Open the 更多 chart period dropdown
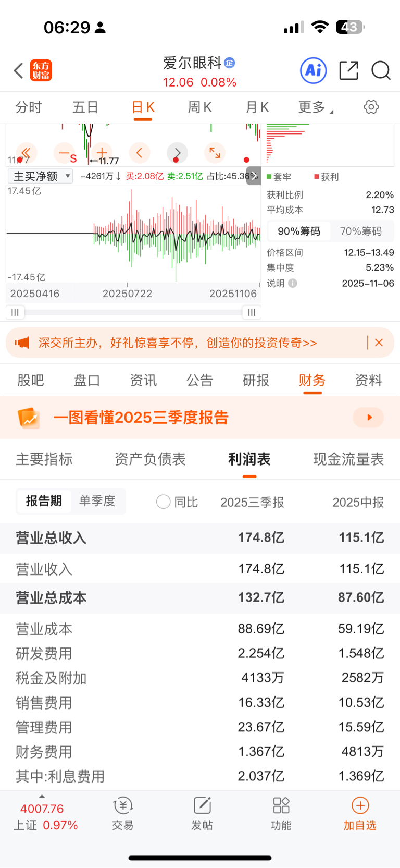Screen dimensions: 400x868 [316, 107]
